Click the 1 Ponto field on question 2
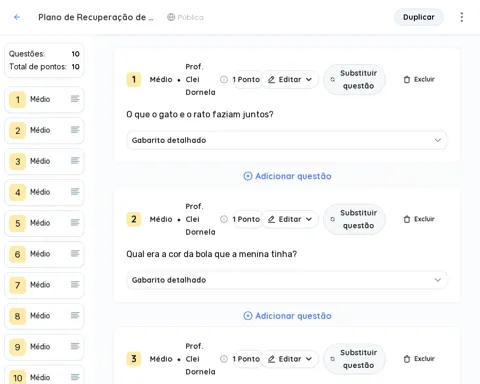480x384 pixels. pos(246,219)
